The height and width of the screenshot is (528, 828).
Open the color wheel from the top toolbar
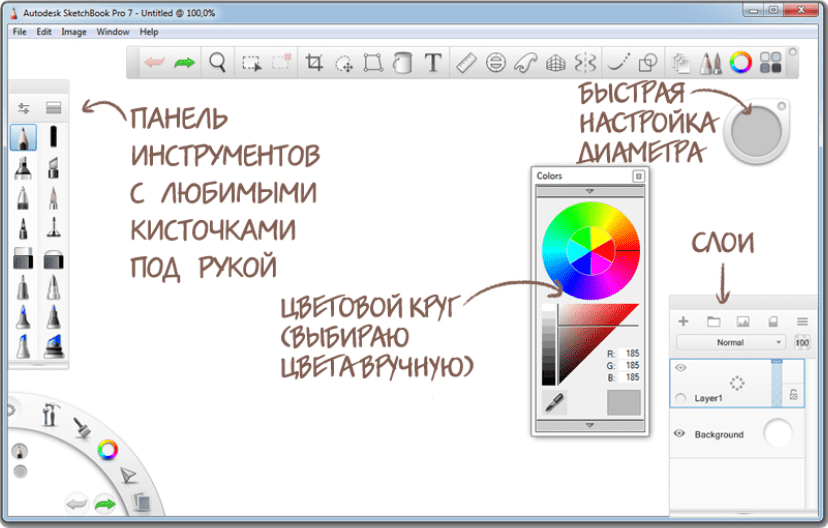740,63
